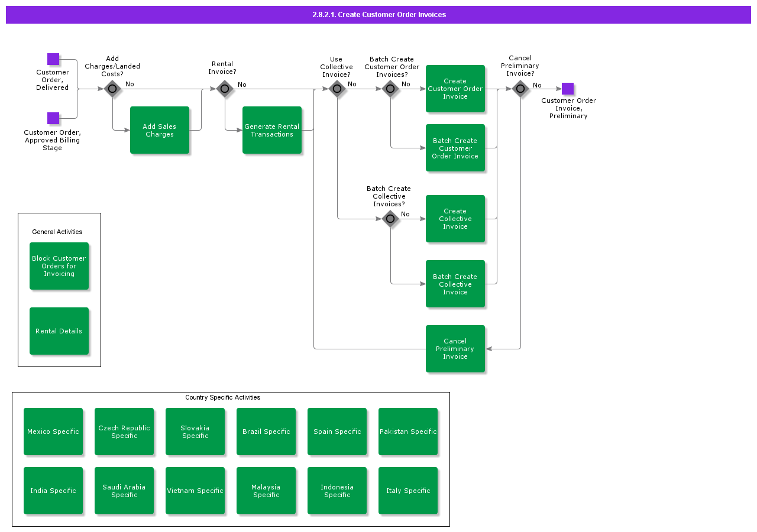The height and width of the screenshot is (532, 757).
Task: Click the diagram title bar at the top
Action: click(x=378, y=14)
